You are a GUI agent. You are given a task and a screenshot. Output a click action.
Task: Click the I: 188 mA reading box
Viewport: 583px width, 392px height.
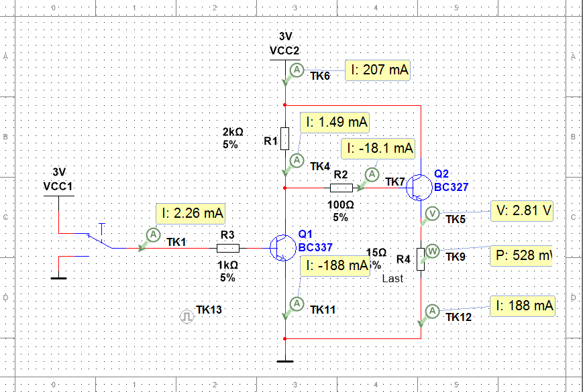523,306
